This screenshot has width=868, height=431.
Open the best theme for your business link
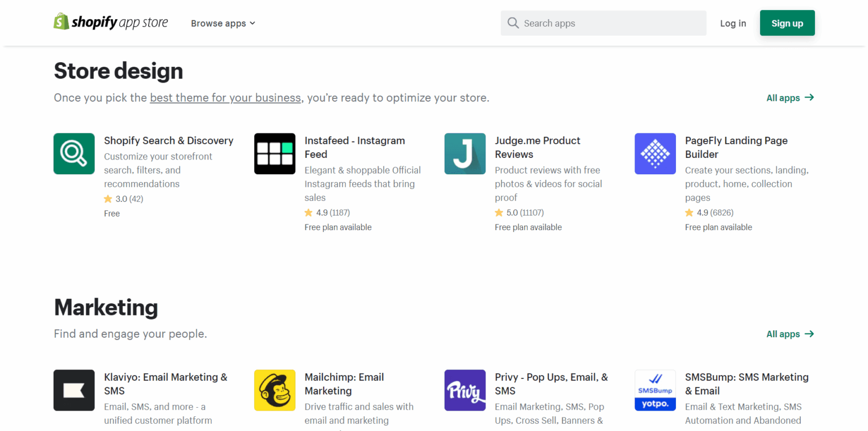(225, 97)
